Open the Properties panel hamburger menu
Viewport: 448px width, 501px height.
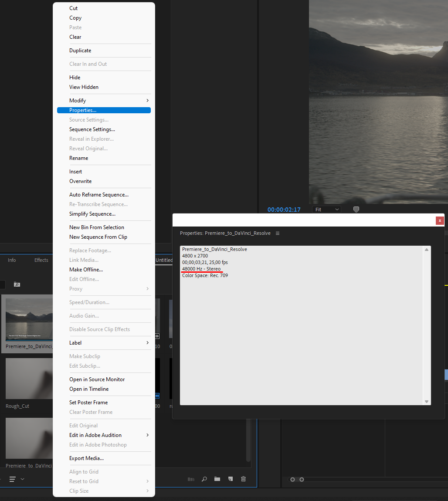[x=277, y=233]
